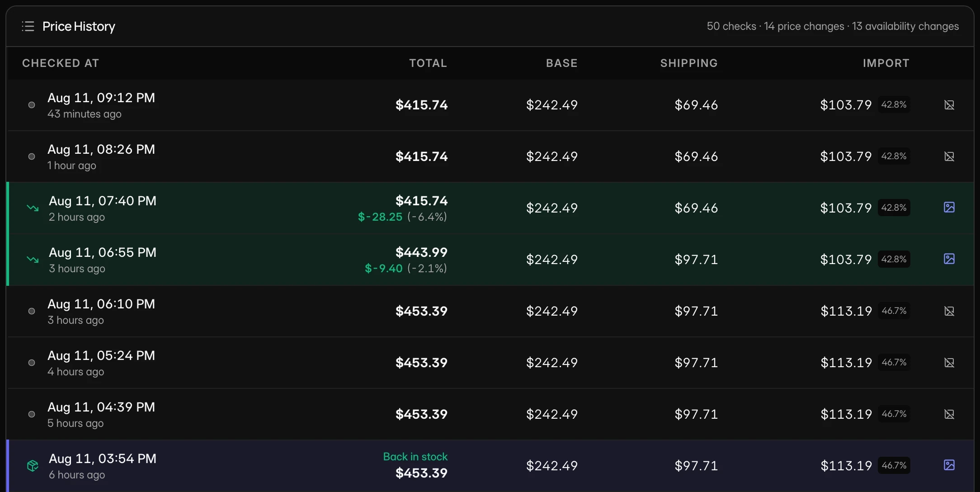
Task: Click no-image icon in 04:39 PM row
Action: 949,414
